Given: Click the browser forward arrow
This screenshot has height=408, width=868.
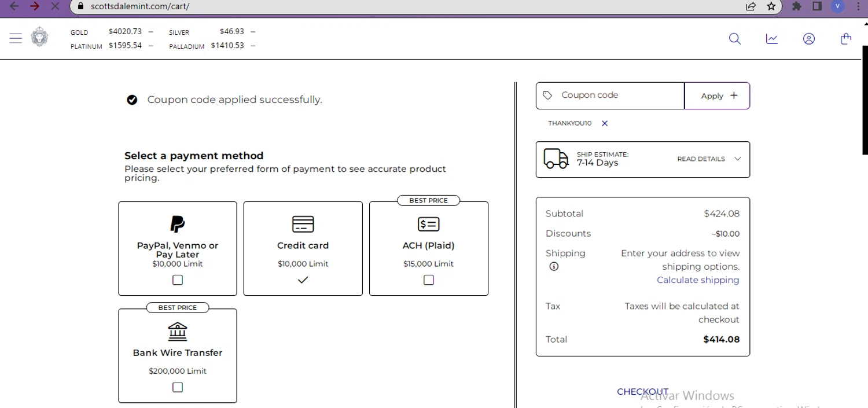Looking at the screenshot, I should (x=35, y=6).
